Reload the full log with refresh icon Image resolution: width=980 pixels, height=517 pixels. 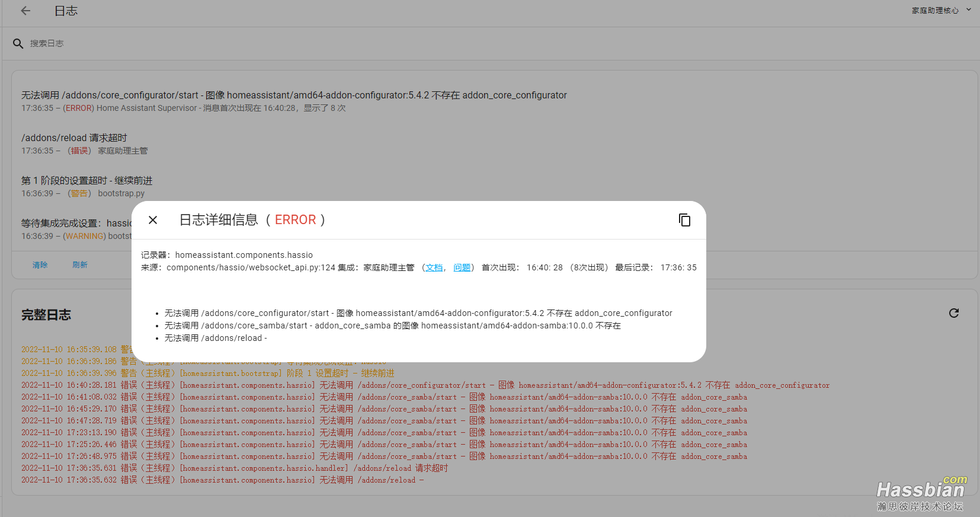(x=954, y=313)
